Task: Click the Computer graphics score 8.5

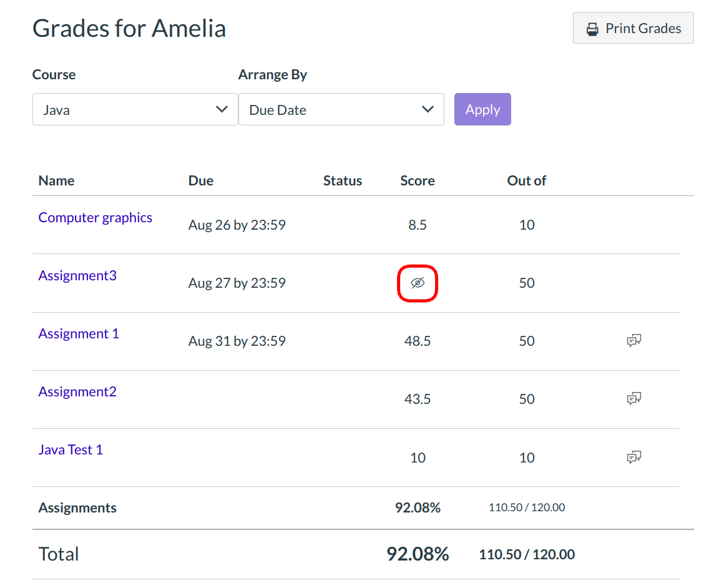Action: (x=418, y=225)
